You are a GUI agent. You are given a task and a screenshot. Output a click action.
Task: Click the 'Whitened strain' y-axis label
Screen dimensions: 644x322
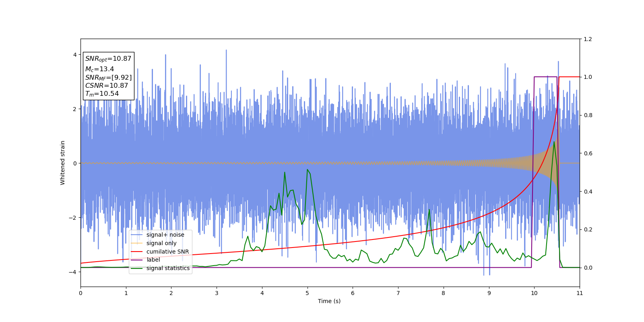click(x=63, y=163)
